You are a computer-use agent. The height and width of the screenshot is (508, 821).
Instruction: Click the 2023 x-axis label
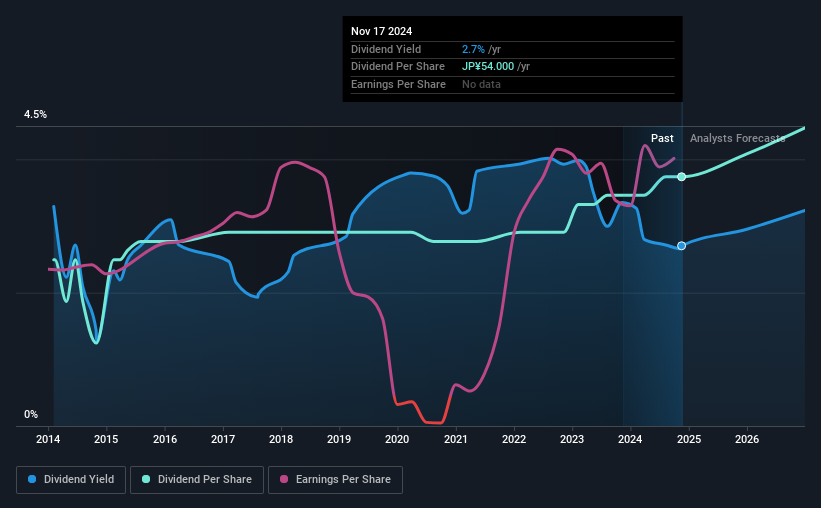(x=572, y=439)
